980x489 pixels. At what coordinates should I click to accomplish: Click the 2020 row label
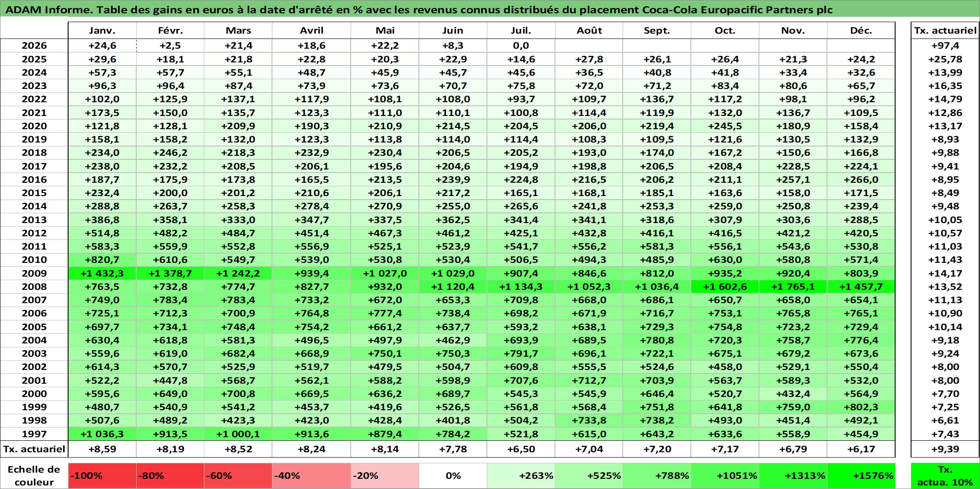tap(34, 126)
